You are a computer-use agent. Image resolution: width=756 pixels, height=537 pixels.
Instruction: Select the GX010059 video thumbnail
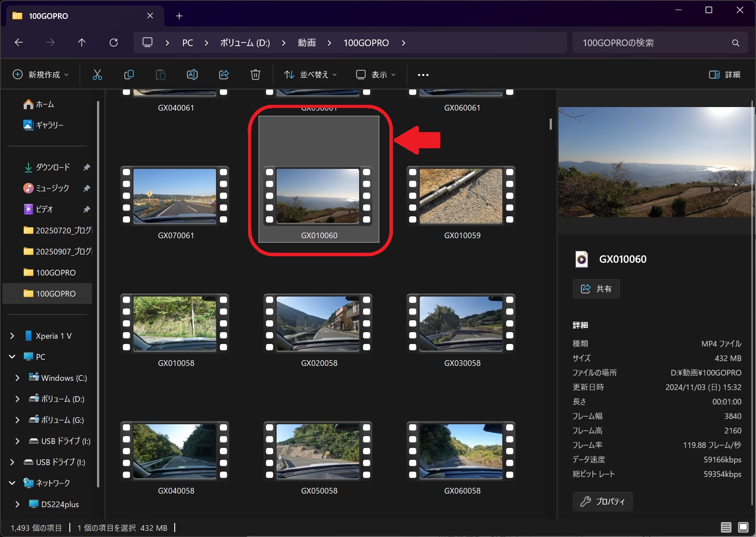(461, 196)
